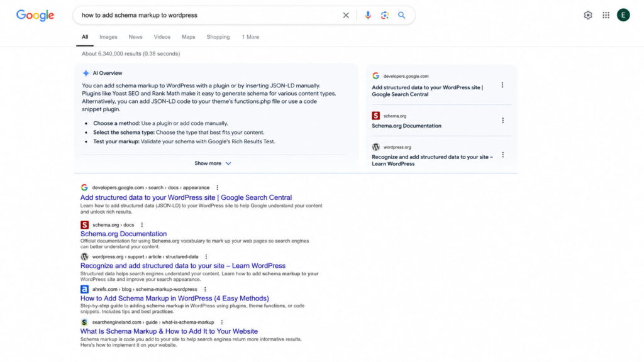Viewport: 644px width, 362px height.
Task: Open three-dot menu beside searchengineland.com result
Action: tap(222, 322)
